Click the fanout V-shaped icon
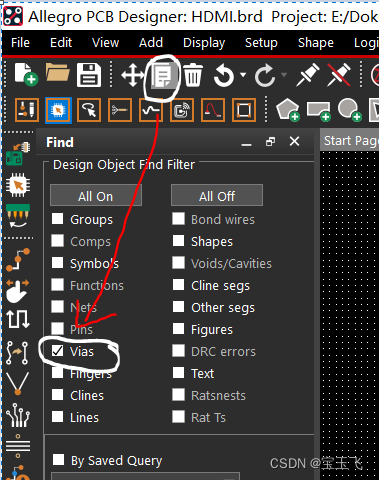379x480 pixels. coord(18,383)
